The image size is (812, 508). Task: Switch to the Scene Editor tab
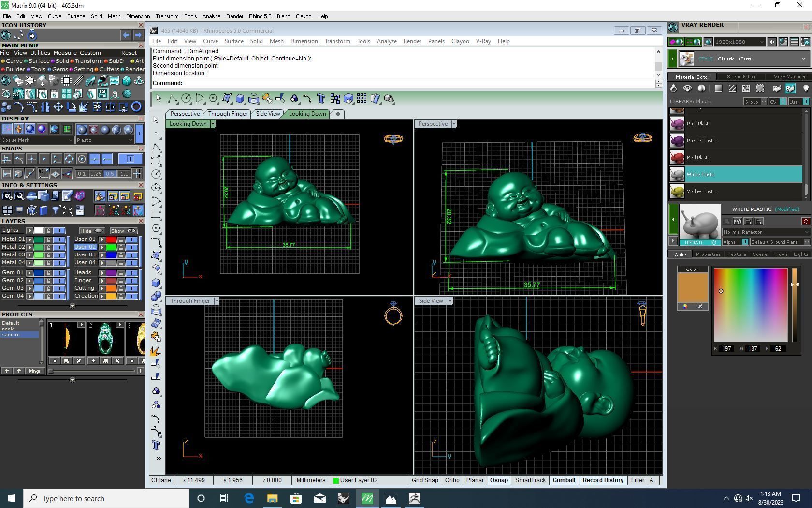coord(741,77)
